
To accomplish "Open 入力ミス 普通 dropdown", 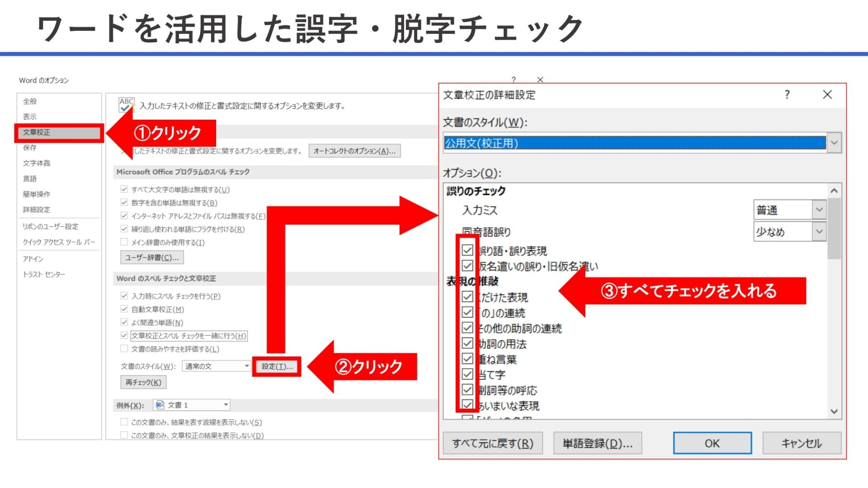I will point(790,210).
